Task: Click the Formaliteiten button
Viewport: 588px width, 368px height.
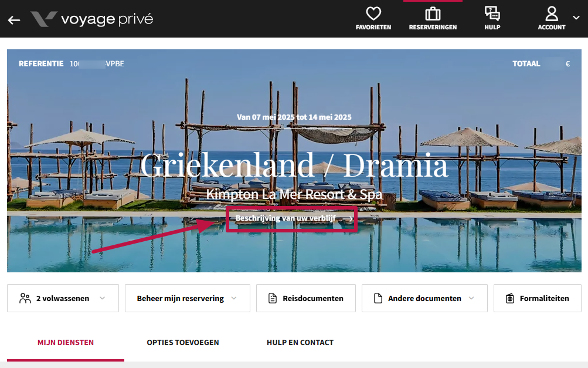Action: [538, 298]
